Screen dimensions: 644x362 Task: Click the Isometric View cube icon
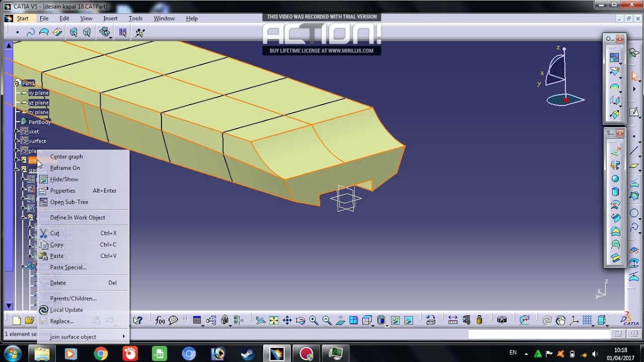[x=366, y=320]
